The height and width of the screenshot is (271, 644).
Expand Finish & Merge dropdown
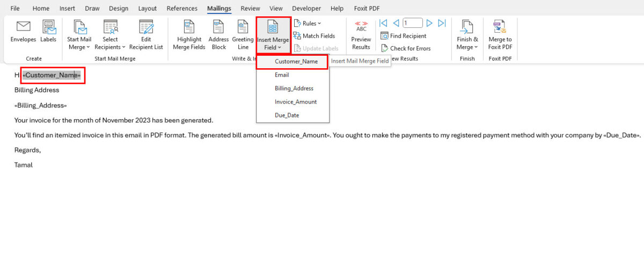[467, 35]
